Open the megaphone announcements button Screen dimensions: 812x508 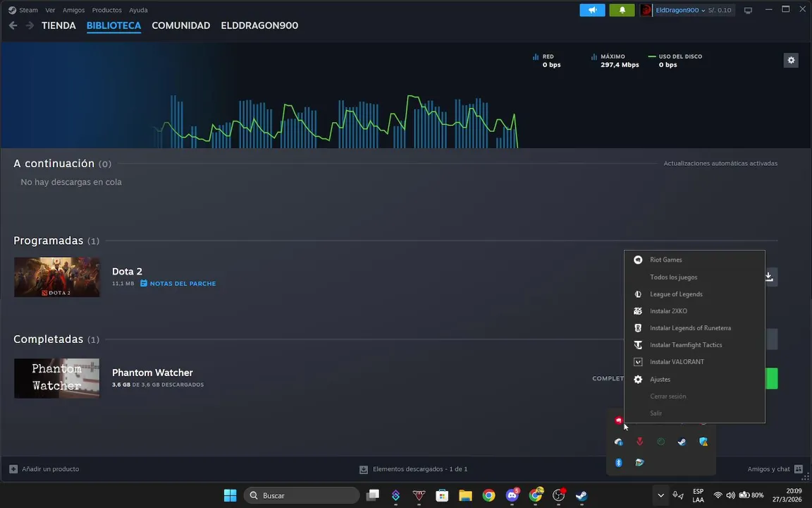(592, 10)
